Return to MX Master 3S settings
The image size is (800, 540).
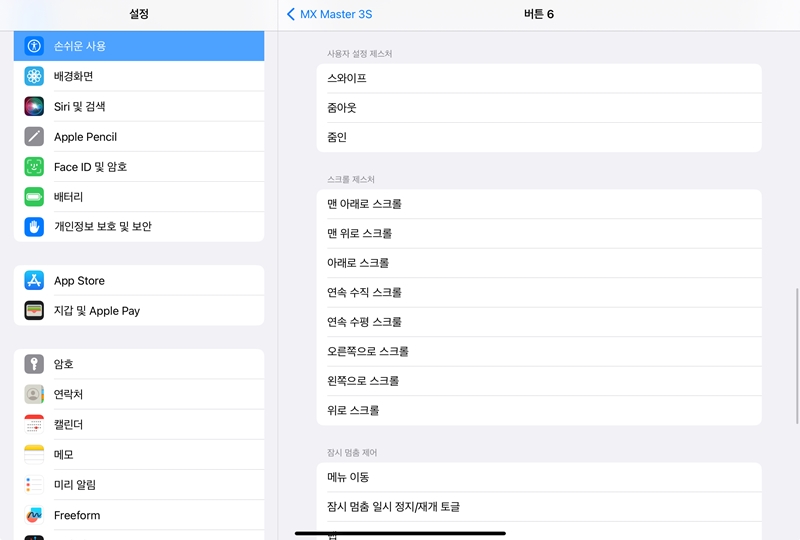point(330,14)
